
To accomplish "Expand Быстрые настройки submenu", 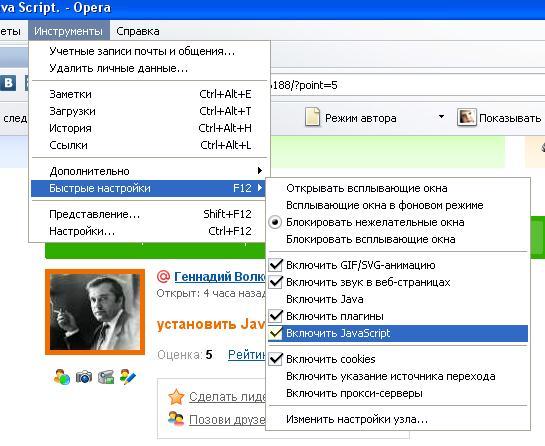I will [148, 188].
